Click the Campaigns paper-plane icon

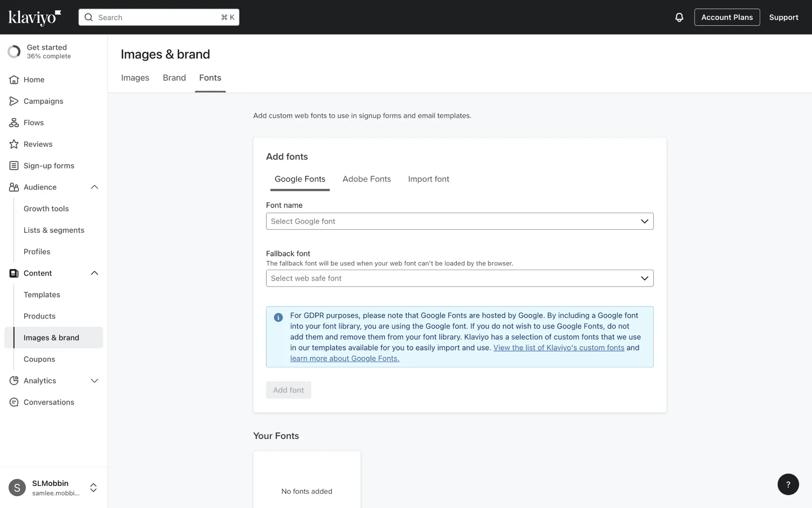coord(14,101)
